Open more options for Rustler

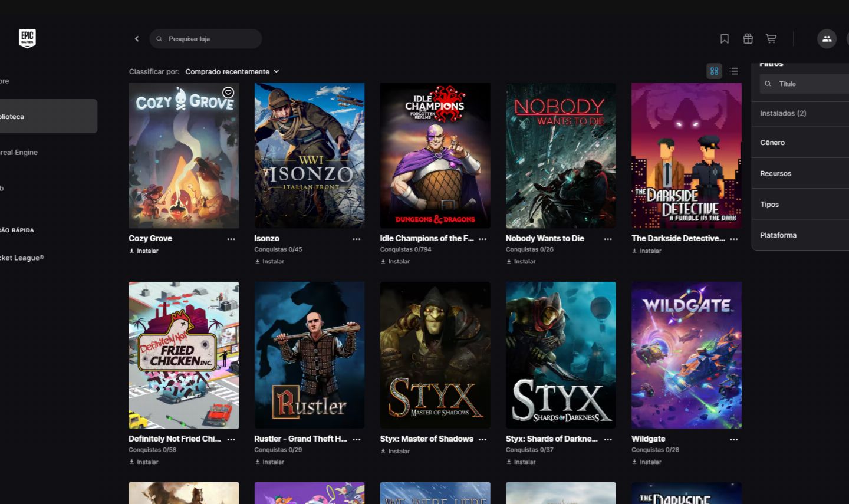click(357, 440)
